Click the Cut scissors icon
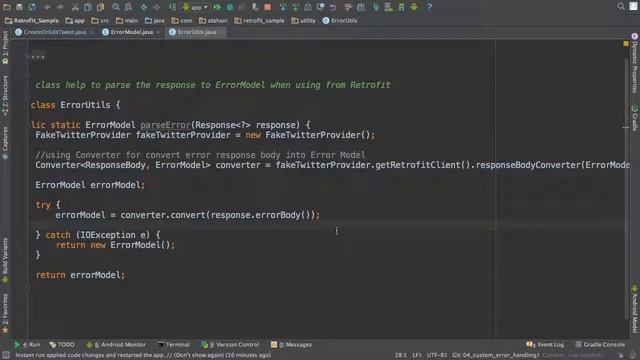The image size is (640, 360). 75,7
